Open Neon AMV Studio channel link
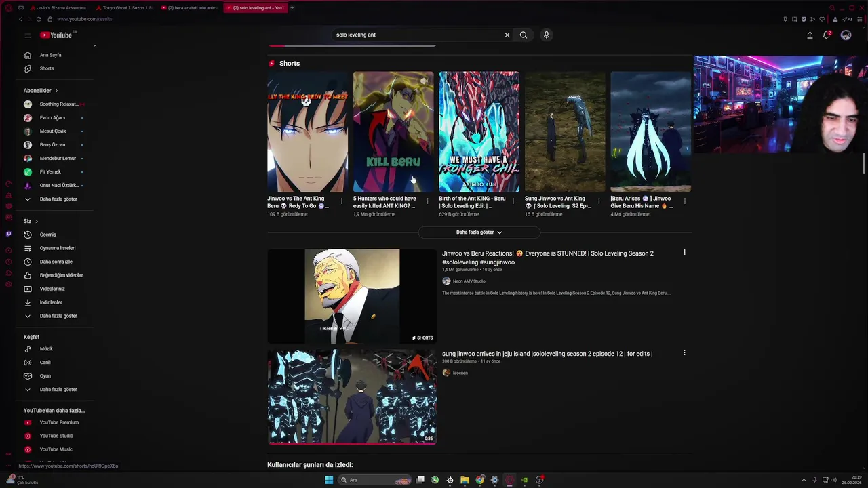 469,281
